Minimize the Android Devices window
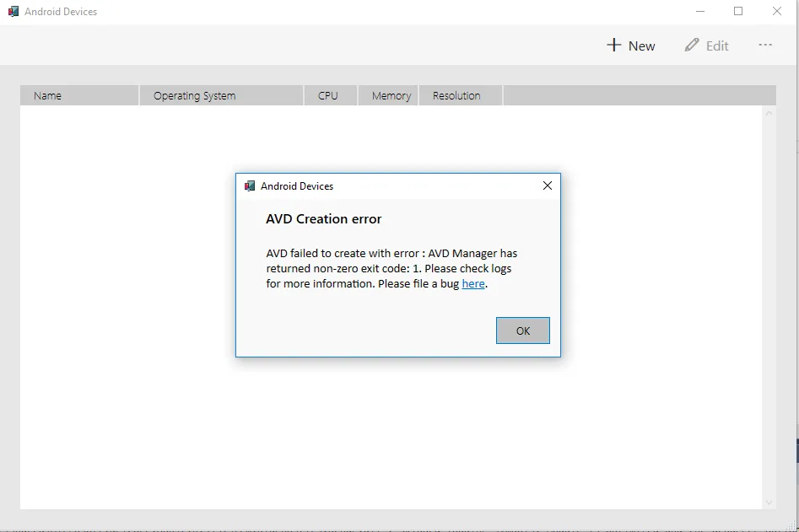Viewport: 799px width, 532px height. [700, 11]
